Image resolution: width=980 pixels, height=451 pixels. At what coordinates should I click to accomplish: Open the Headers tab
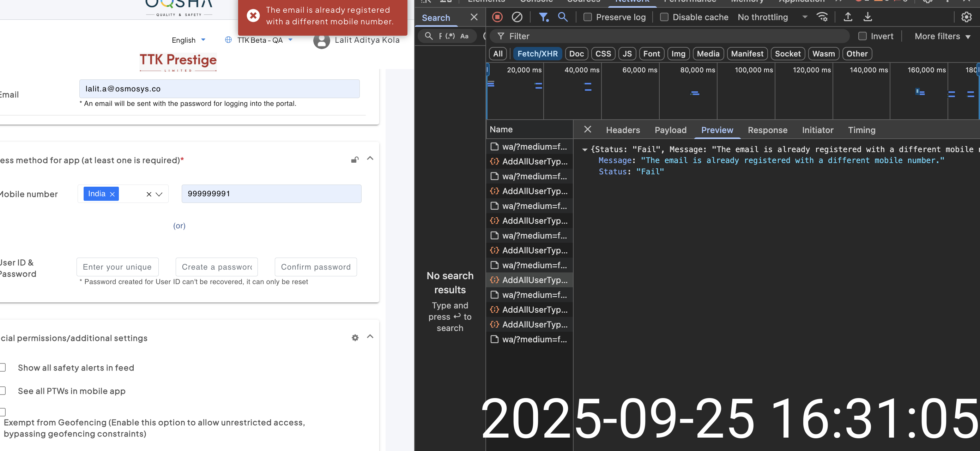623,130
